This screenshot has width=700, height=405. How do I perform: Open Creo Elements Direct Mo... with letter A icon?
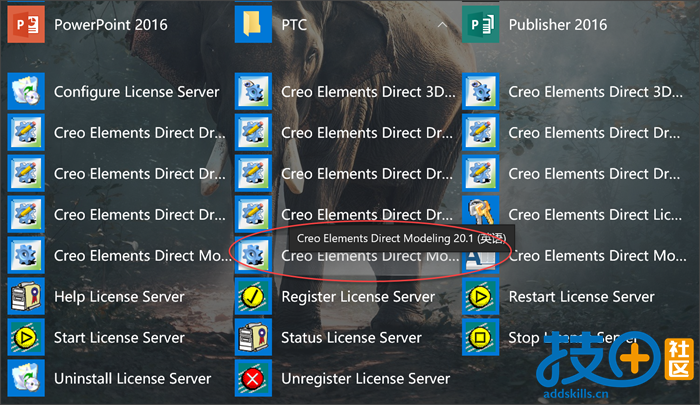pos(575,255)
